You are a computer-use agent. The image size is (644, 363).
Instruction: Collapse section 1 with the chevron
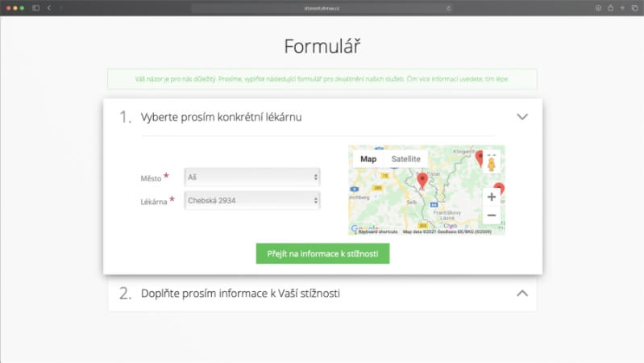click(521, 117)
